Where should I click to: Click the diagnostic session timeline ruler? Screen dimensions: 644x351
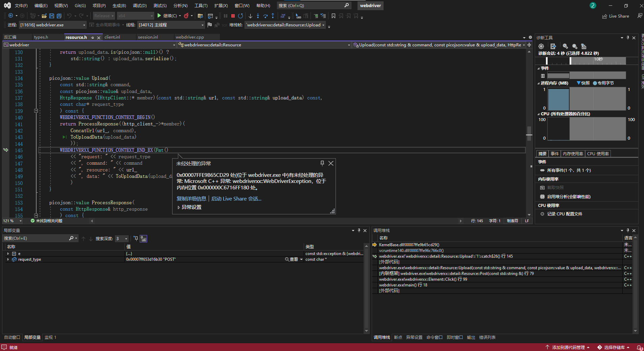[x=586, y=61]
